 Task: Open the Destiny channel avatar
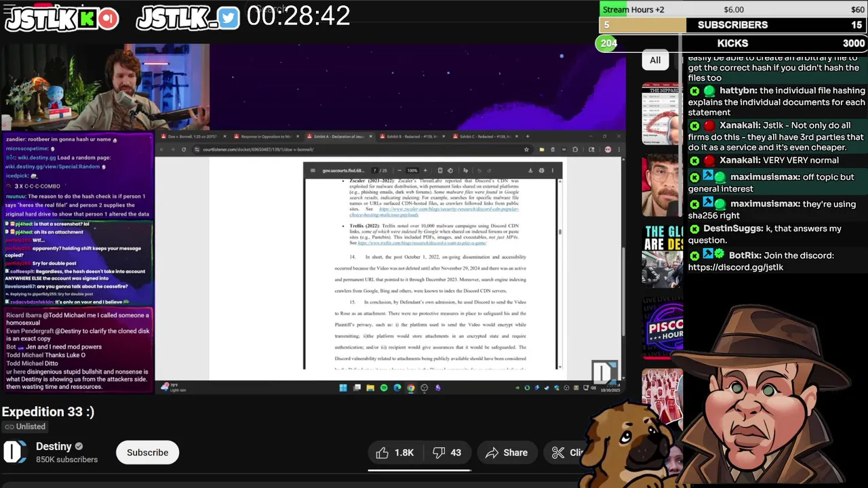click(x=15, y=452)
